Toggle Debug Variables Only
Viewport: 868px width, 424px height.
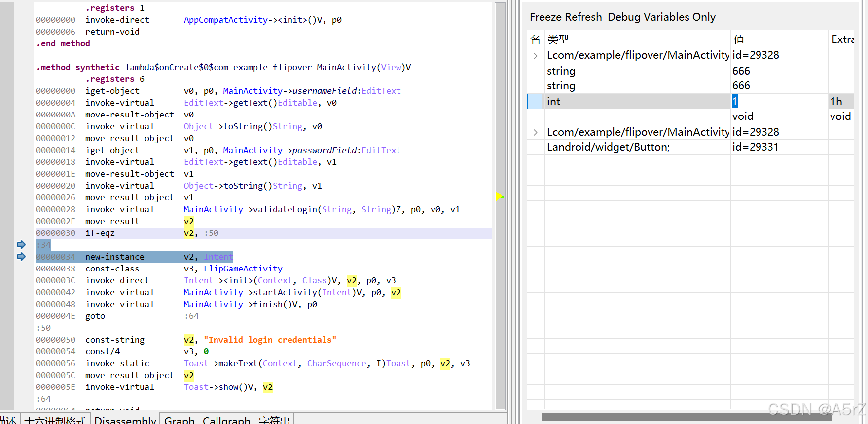661,17
